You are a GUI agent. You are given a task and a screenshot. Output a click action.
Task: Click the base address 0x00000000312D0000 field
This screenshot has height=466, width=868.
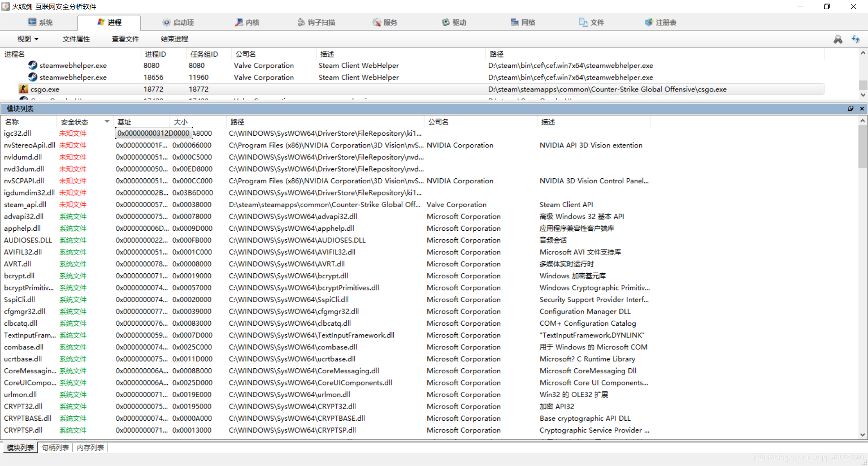pos(154,133)
